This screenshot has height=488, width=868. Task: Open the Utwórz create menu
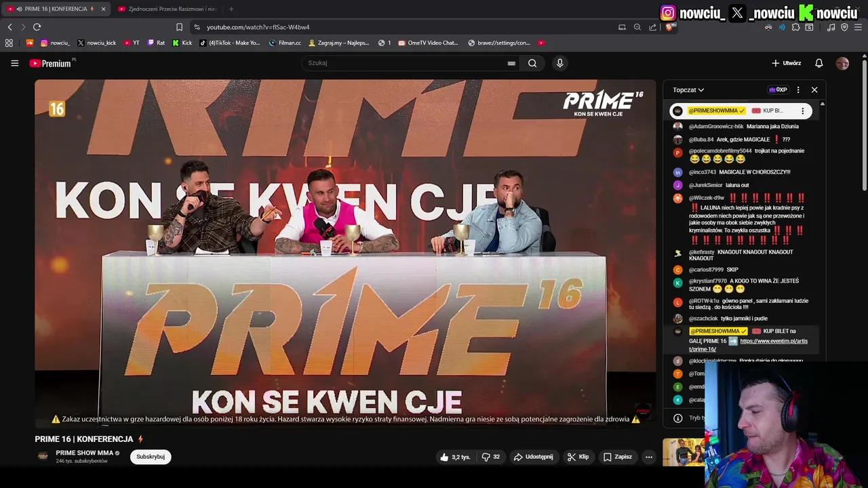pos(787,63)
